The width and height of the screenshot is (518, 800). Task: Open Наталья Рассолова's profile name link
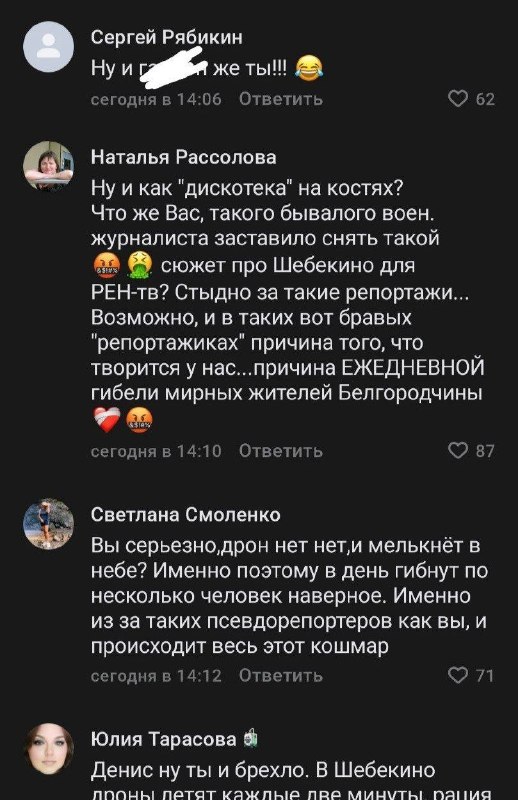point(183,157)
